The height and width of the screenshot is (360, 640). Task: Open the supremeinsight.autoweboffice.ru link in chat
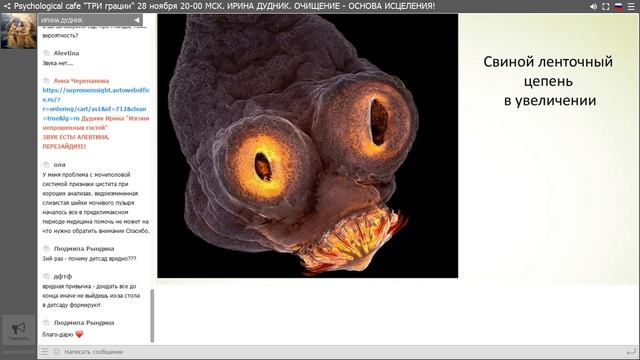tap(96, 104)
